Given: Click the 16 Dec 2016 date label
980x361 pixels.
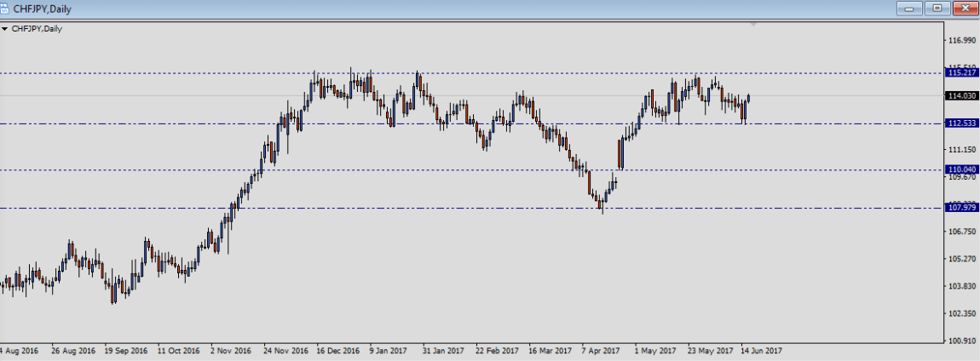Looking at the screenshot, I should click(338, 351).
